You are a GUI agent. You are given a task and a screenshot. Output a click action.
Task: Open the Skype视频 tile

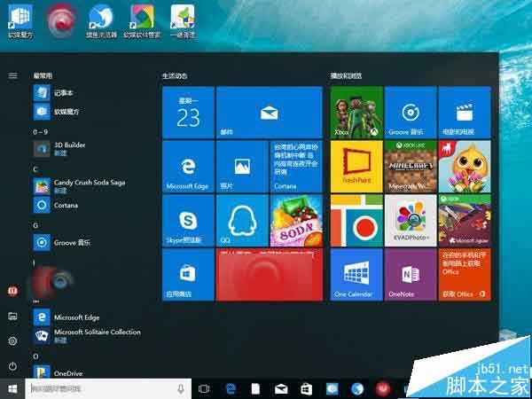188,221
